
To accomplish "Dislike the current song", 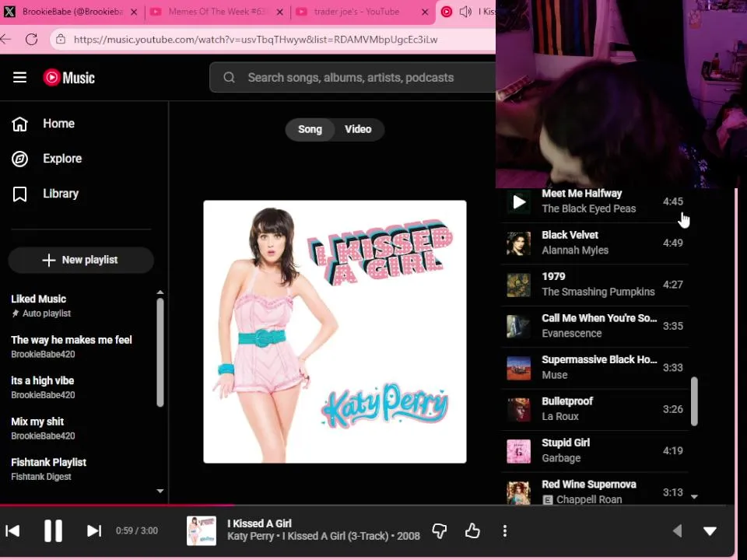I will [x=439, y=531].
